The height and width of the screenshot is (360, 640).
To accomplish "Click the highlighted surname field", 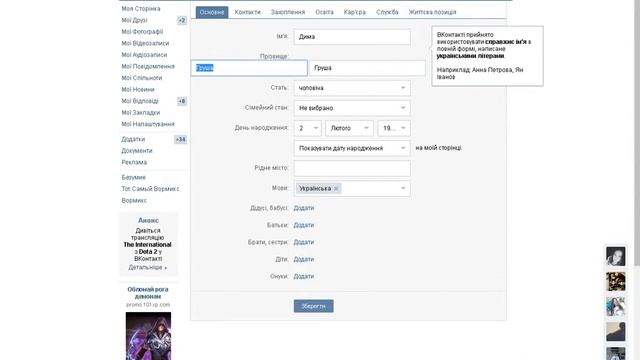I will tap(249, 68).
